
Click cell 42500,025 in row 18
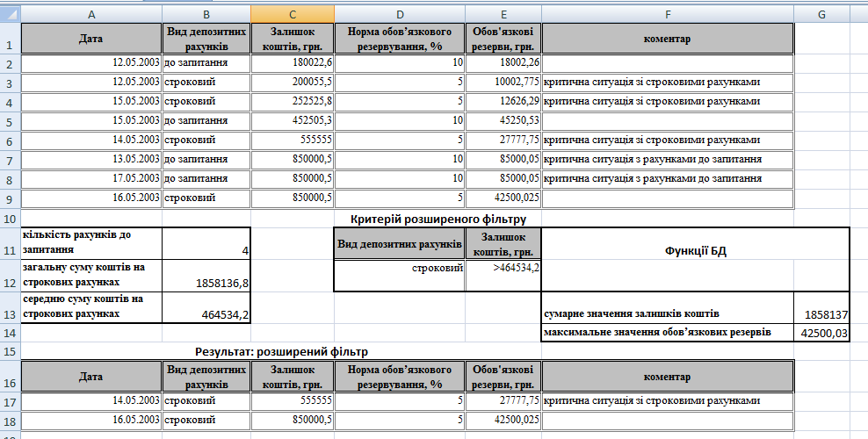pos(503,421)
